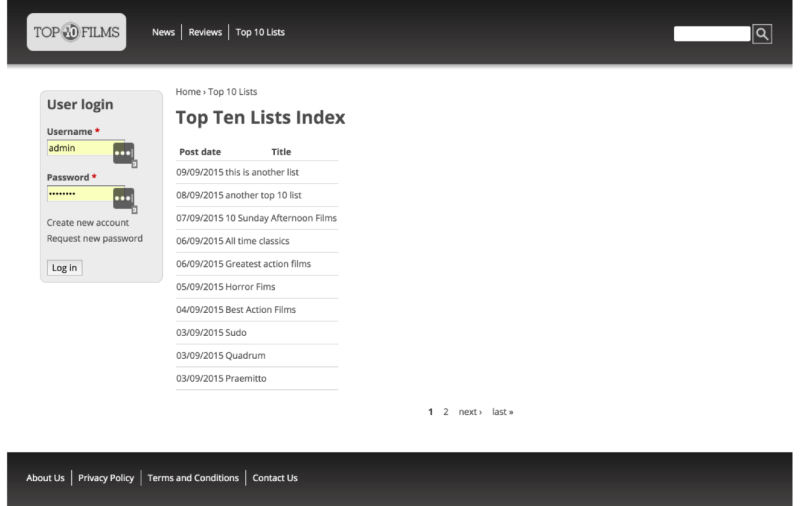This screenshot has height=506, width=800.
Task: Open the 'All time classics' list
Action: [x=257, y=241]
